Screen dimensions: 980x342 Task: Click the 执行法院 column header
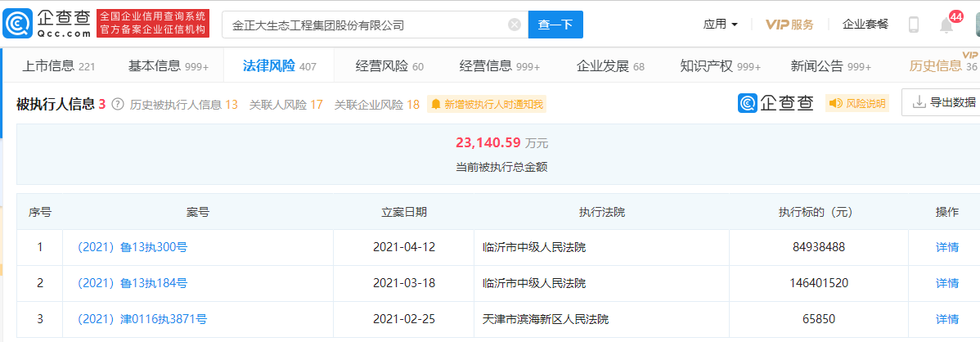click(603, 212)
